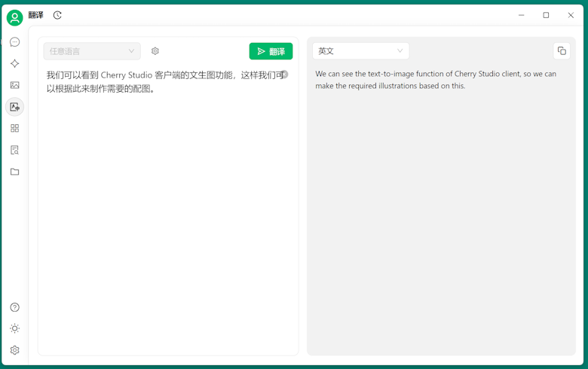Open the image painting sidebar icon
Screen dimensions: 588x369
click(x=14, y=85)
